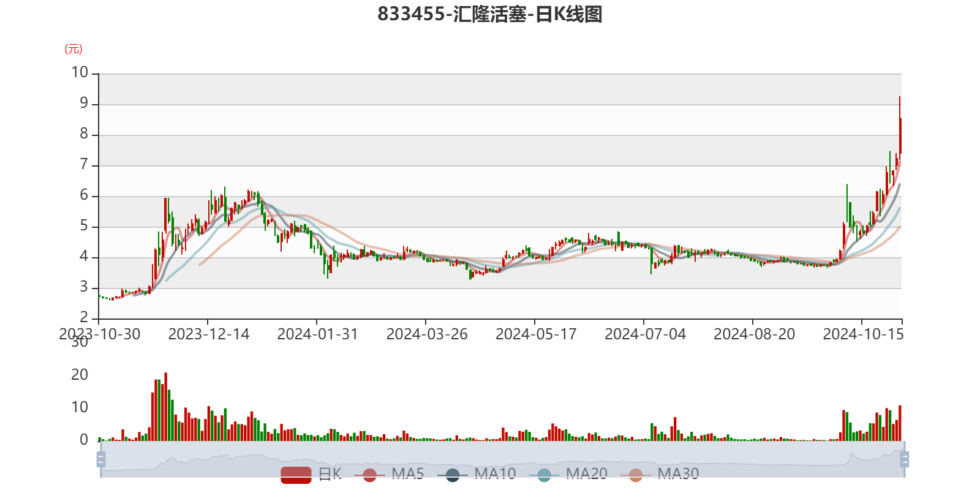Image resolution: width=980 pixels, height=490 pixels.
Task: Click the 2024-08-20 date axis label
Action: pos(754,334)
